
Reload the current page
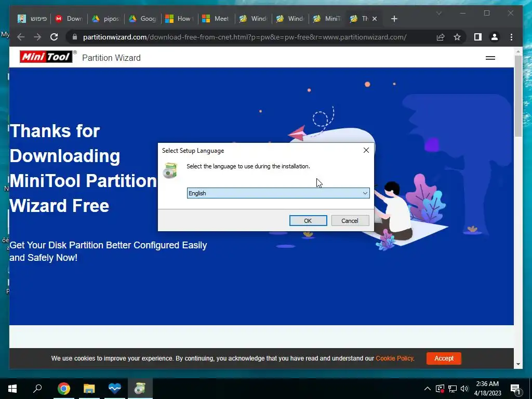point(54,37)
